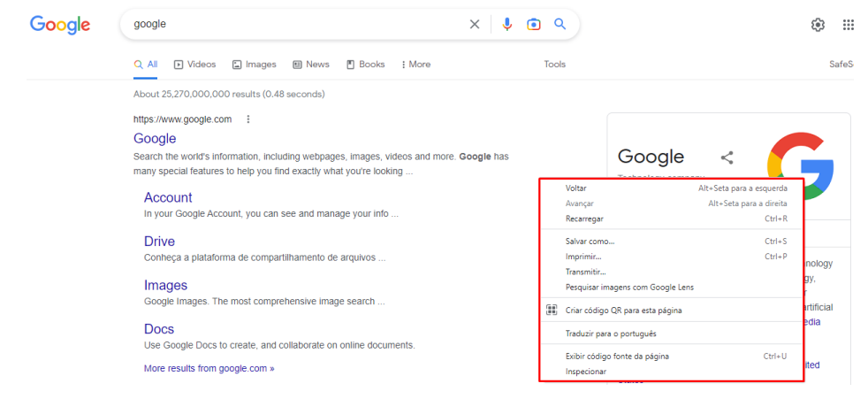The width and height of the screenshot is (868, 399).
Task: Click 'Conheça a plataforma de compartilhamento' text
Action: [264, 257]
